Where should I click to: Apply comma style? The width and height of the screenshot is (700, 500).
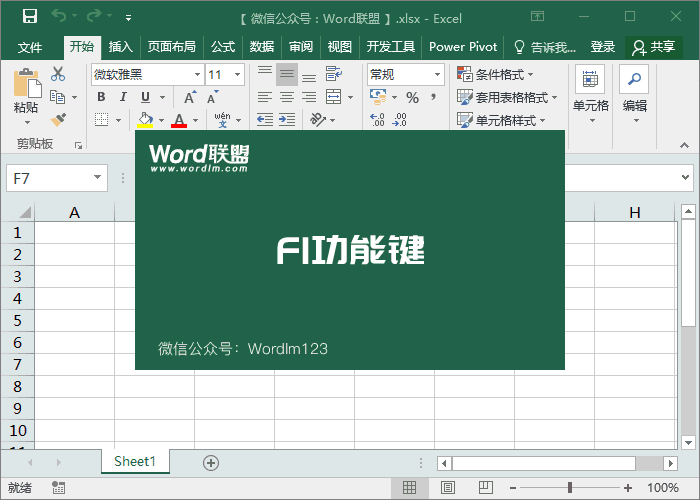point(433,97)
